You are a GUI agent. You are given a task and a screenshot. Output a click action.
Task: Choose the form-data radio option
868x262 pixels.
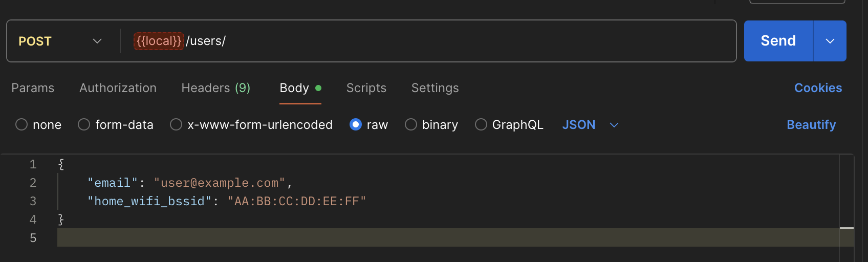pyautogui.click(x=84, y=125)
